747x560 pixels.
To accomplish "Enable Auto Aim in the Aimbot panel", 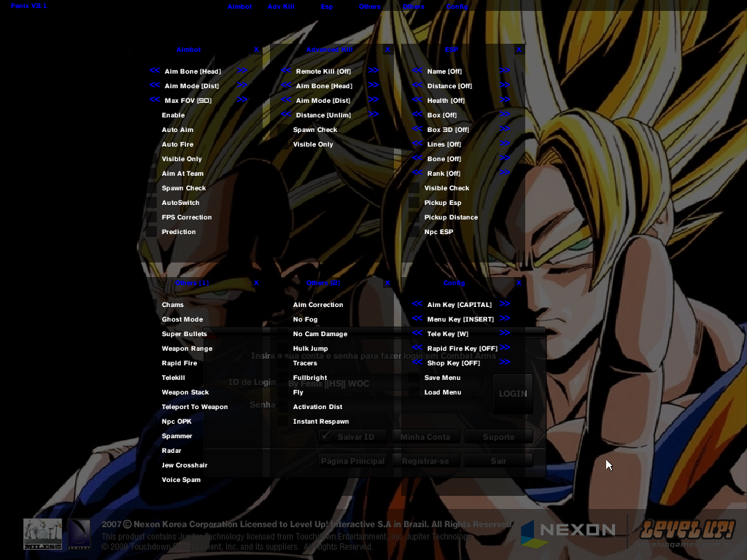I will tap(179, 130).
